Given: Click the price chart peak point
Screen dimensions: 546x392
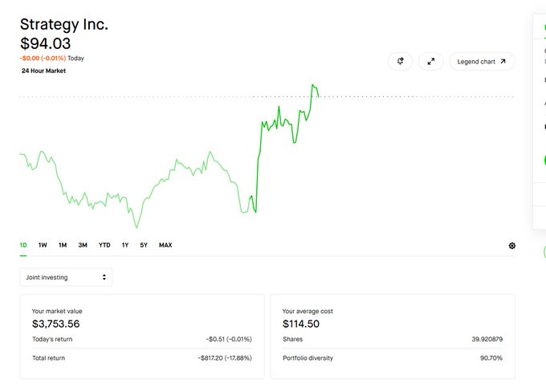Looking at the screenshot, I should (x=312, y=84).
